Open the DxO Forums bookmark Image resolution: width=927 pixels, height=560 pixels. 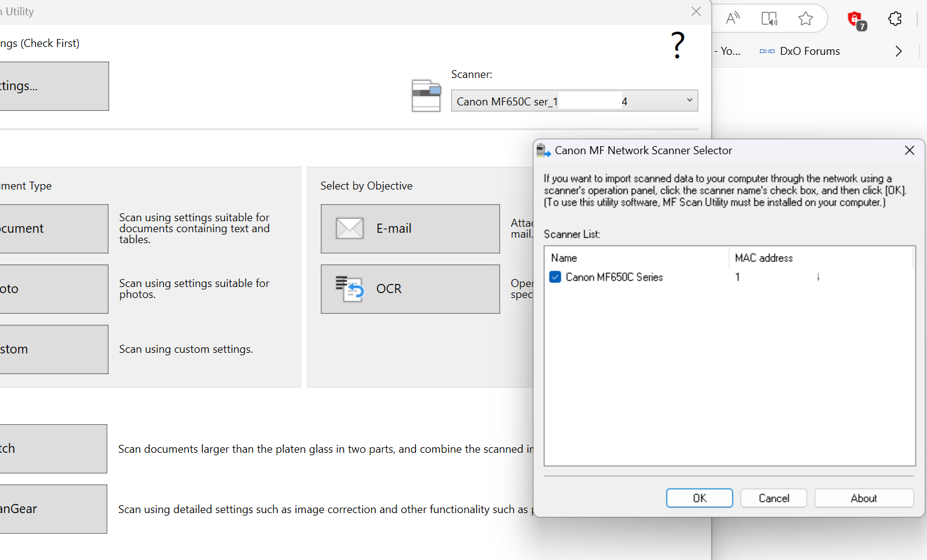tap(800, 51)
